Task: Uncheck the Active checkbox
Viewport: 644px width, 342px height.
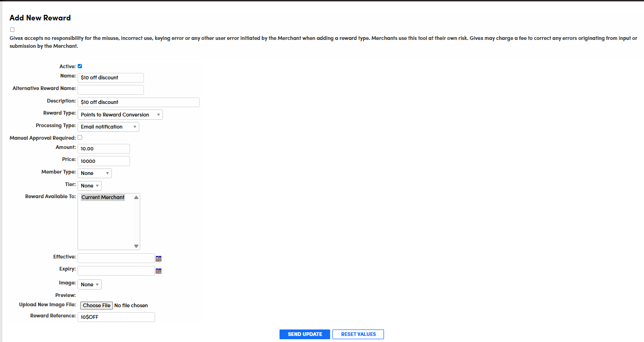Action: [80, 66]
